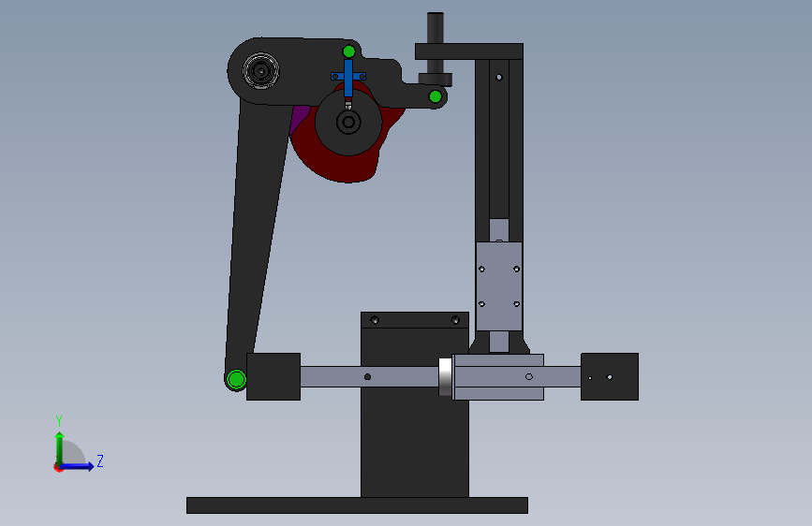Select the small hole near the column top
The height and width of the screenshot is (526, 812).
(499, 78)
